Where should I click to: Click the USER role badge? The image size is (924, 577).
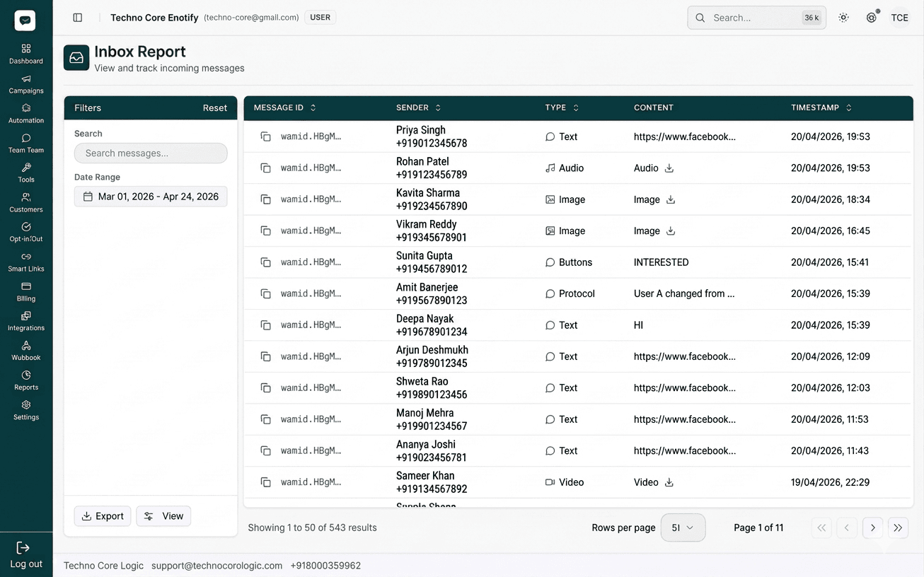pos(320,18)
